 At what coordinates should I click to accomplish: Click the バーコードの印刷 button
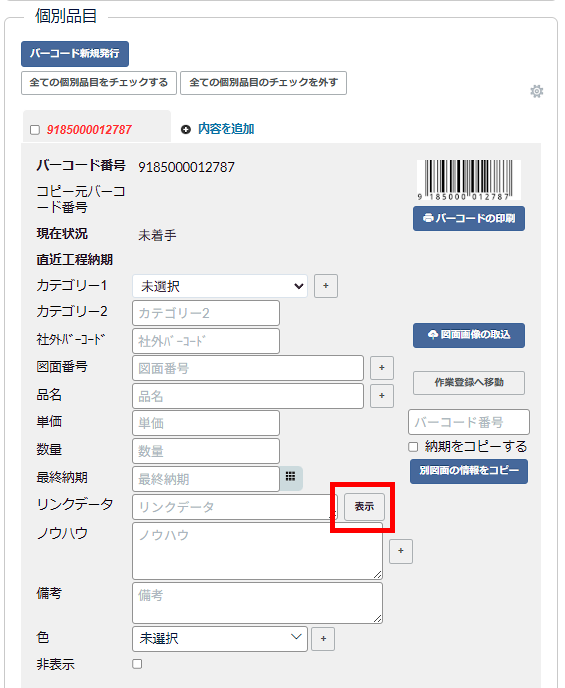pos(469,219)
